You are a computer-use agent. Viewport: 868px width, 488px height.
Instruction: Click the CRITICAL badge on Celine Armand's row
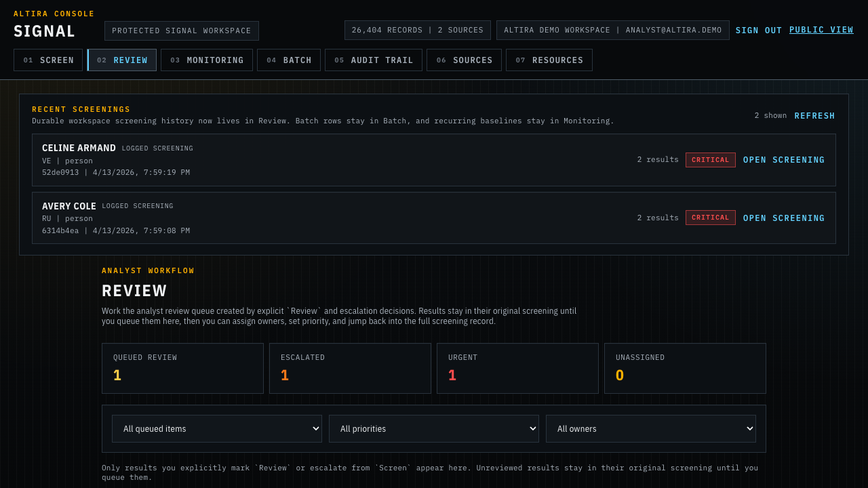(x=710, y=160)
